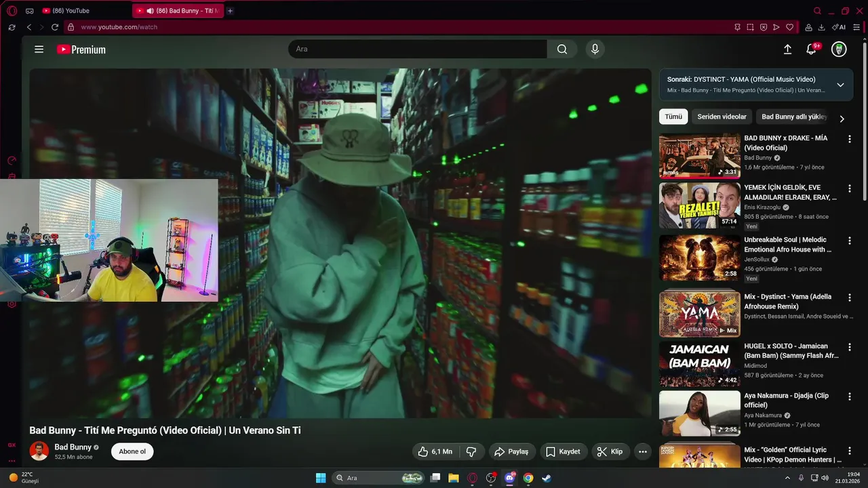Pin the page with the pinboard icon
This screenshot has height=488, width=868.
point(737,27)
